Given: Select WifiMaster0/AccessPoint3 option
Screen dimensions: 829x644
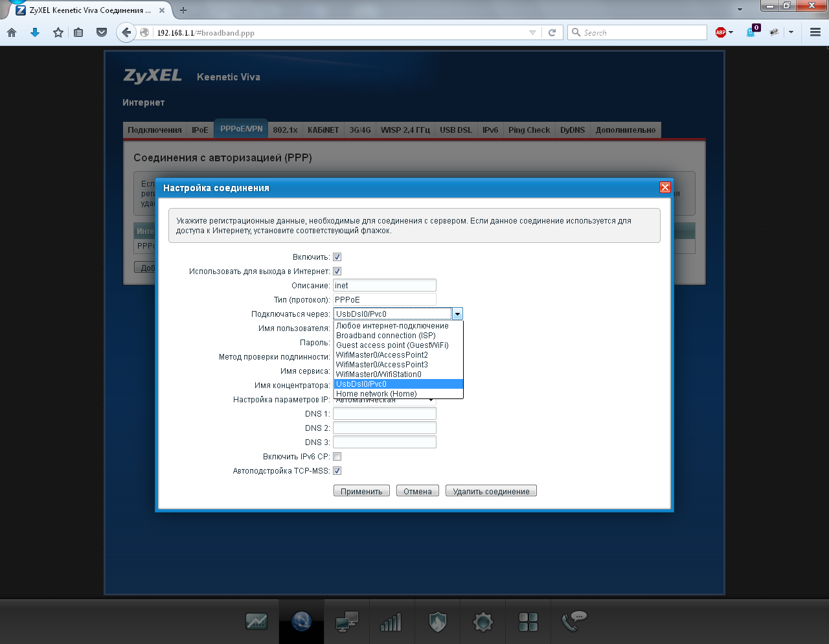Looking at the screenshot, I should (398, 365).
